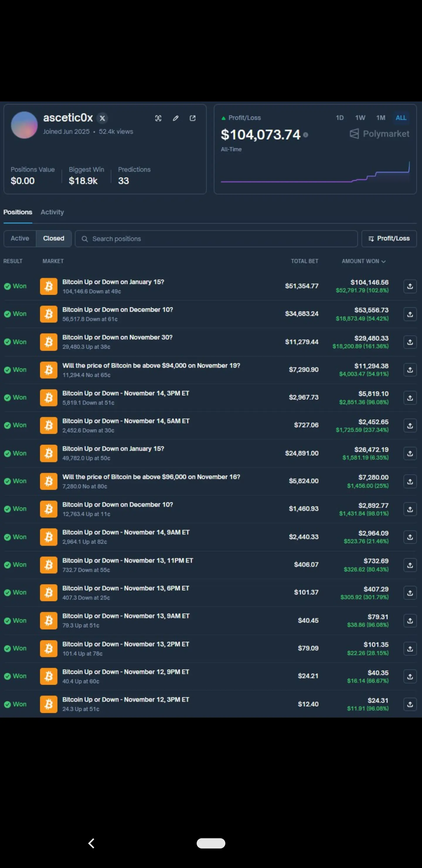Click the Positions Value $0.00 stat
422x868 pixels.
(33, 176)
